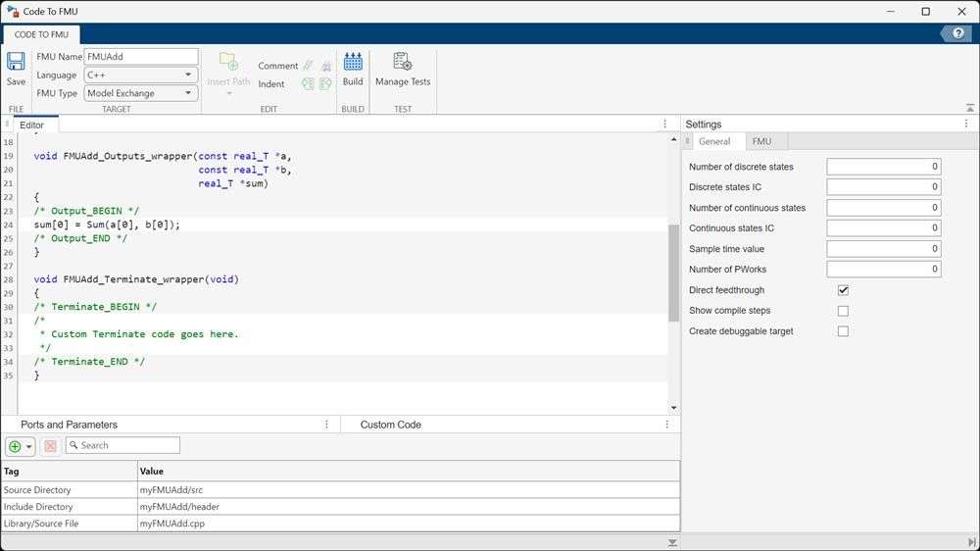Disable the Direct feedthrough checkbox
This screenshot has width=980, height=551.
(843, 290)
